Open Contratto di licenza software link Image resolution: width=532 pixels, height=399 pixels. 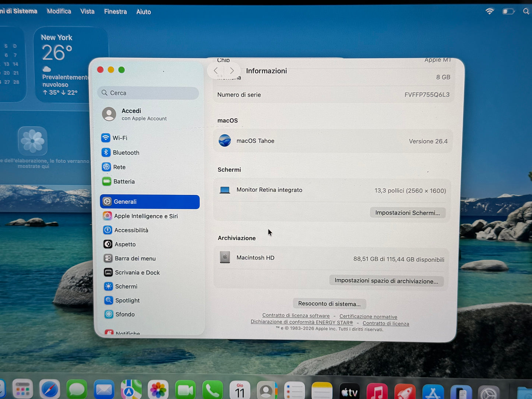[x=296, y=315]
